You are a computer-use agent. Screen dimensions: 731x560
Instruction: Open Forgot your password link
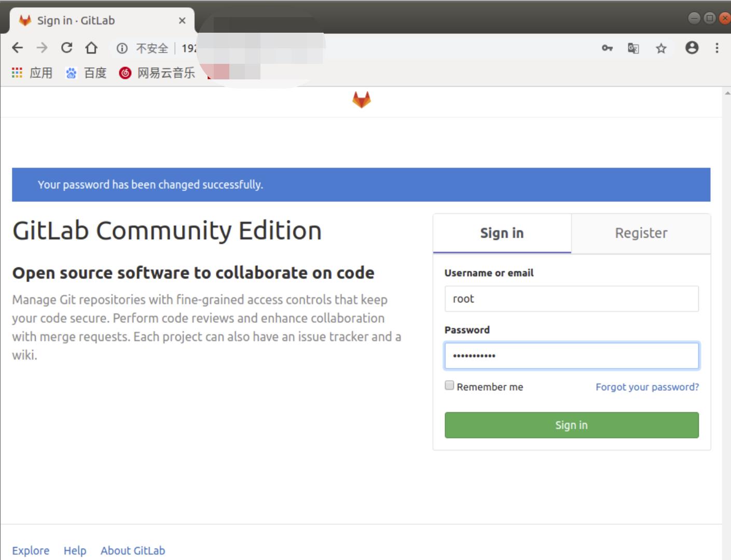coord(647,387)
